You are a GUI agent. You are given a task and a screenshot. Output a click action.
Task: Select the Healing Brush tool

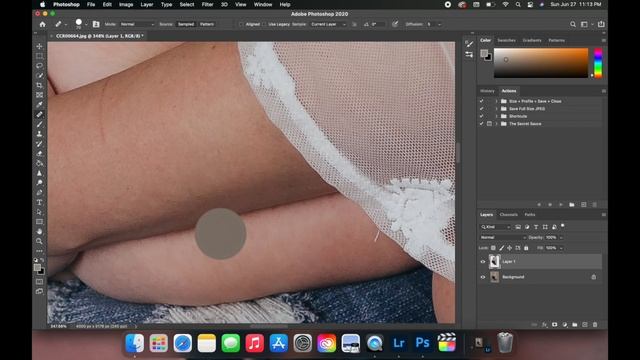[40, 115]
